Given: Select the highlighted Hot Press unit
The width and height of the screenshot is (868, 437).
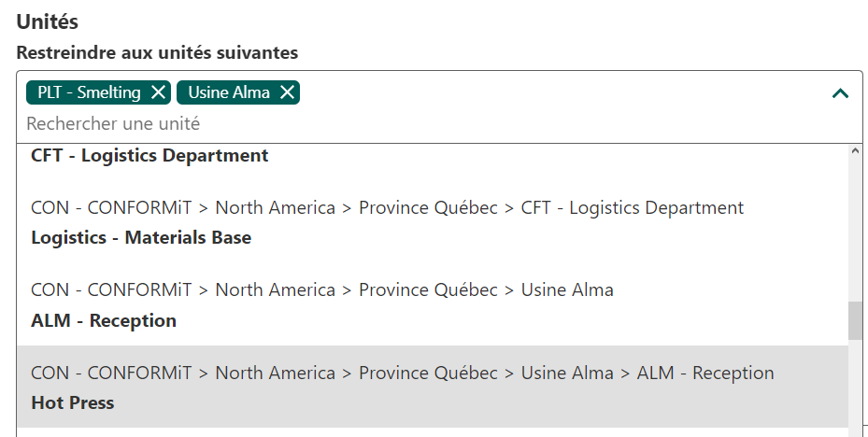Looking at the screenshot, I should pyautogui.click(x=73, y=403).
